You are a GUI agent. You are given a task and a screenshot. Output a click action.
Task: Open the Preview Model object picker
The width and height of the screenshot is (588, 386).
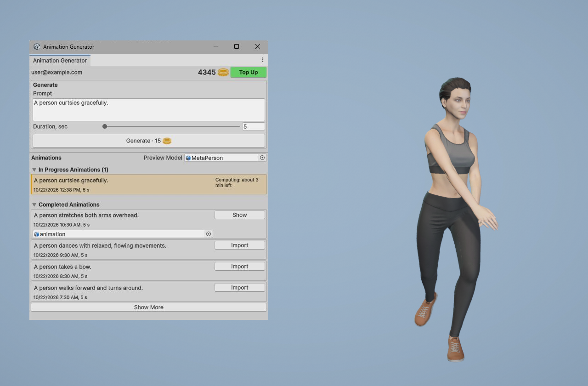tap(262, 158)
